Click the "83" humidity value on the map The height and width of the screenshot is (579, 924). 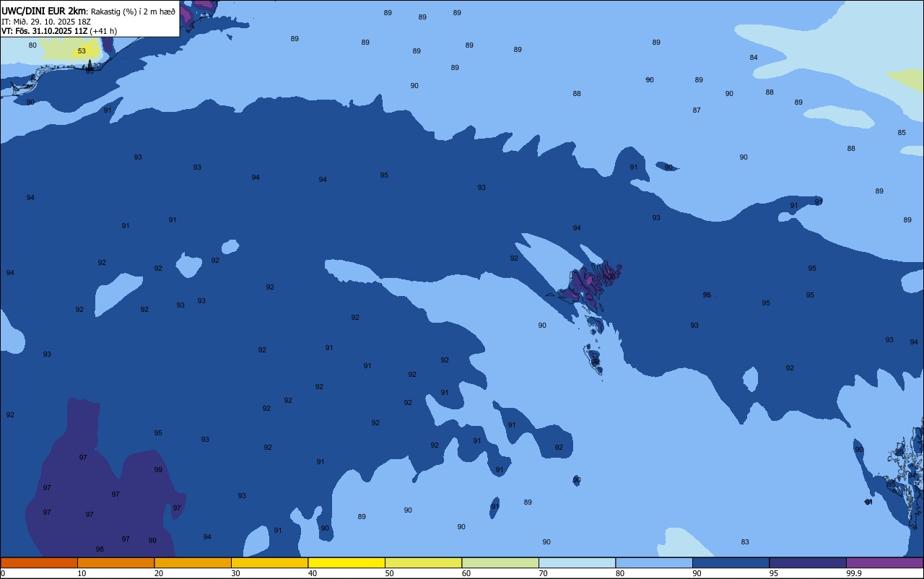tap(745, 542)
